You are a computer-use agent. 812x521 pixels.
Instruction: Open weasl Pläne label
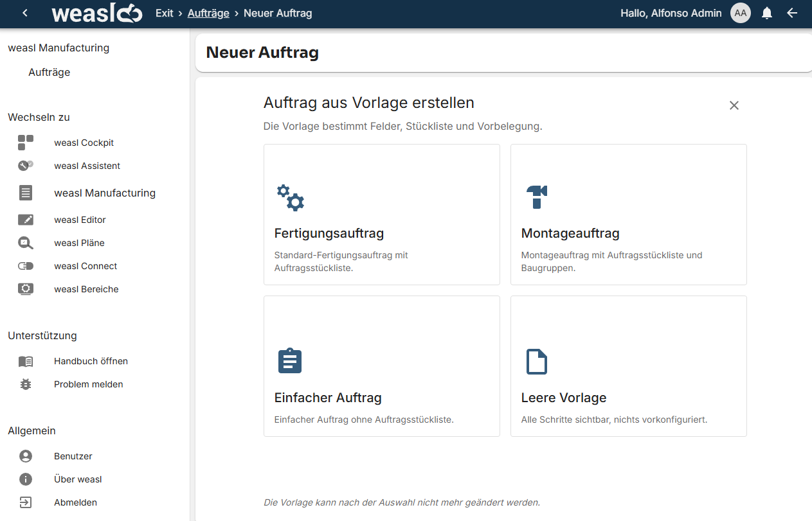(79, 243)
